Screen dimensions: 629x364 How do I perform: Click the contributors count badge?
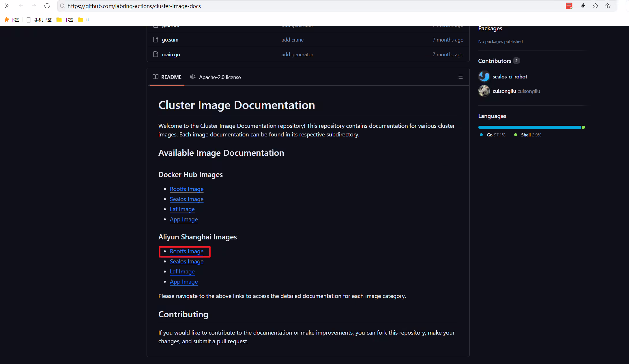tap(516, 61)
